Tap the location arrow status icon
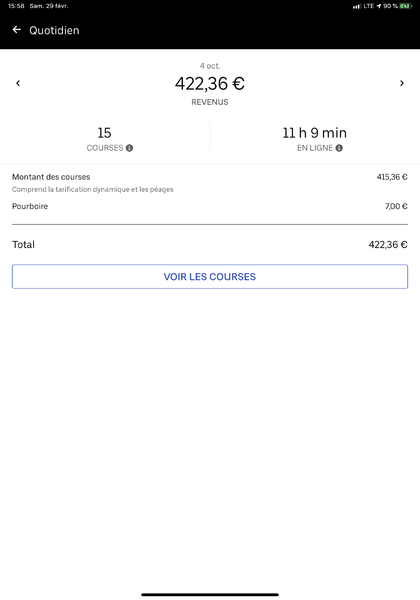 click(379, 6)
